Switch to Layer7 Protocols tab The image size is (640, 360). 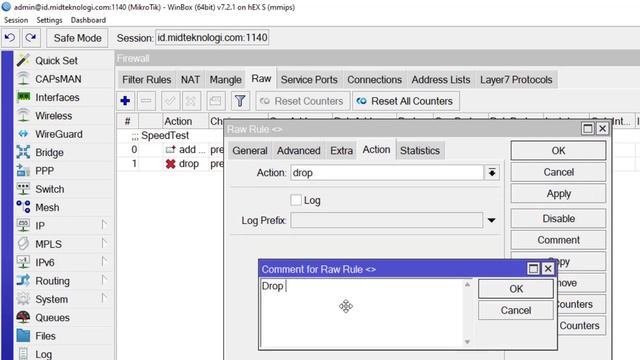pos(516,80)
